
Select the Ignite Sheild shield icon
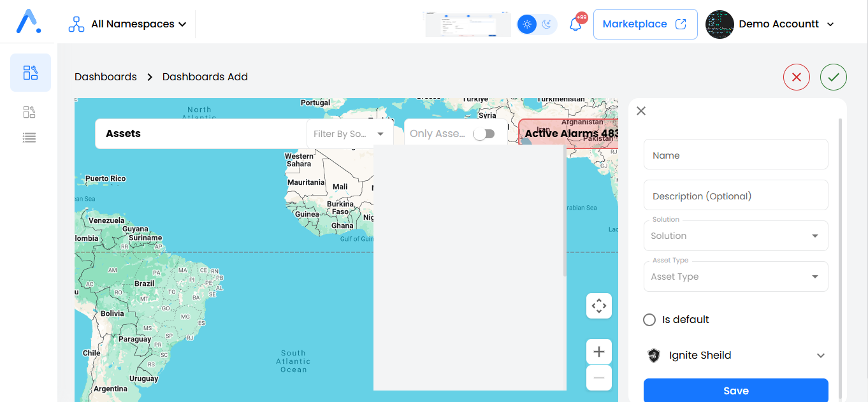tap(653, 355)
